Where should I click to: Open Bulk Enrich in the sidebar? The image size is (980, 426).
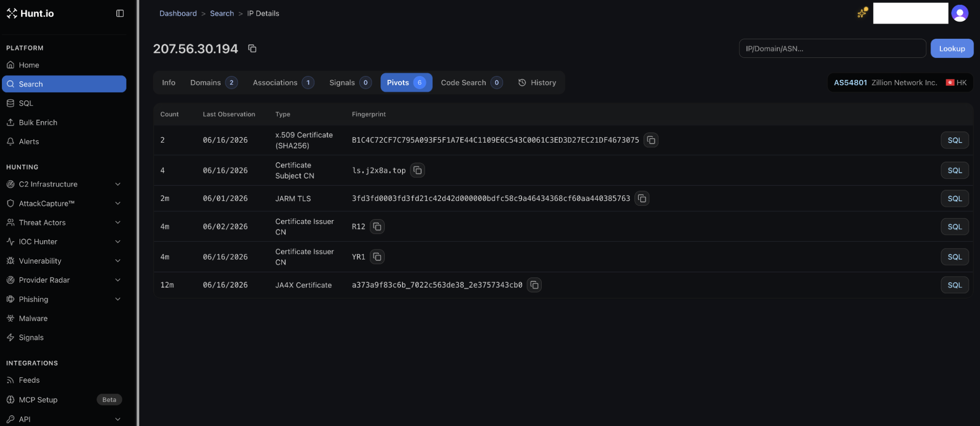[x=64, y=122]
